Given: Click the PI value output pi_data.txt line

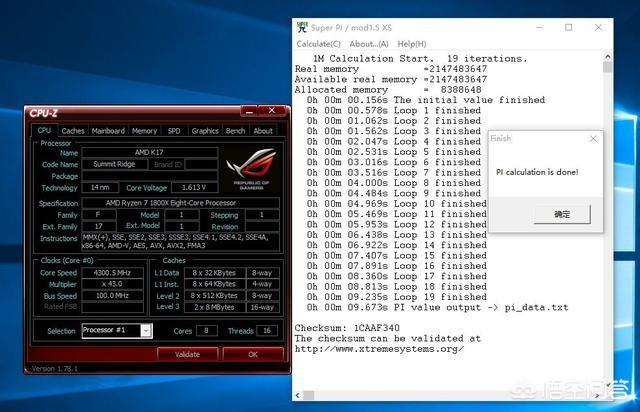Looking at the screenshot, I should click(x=438, y=307).
